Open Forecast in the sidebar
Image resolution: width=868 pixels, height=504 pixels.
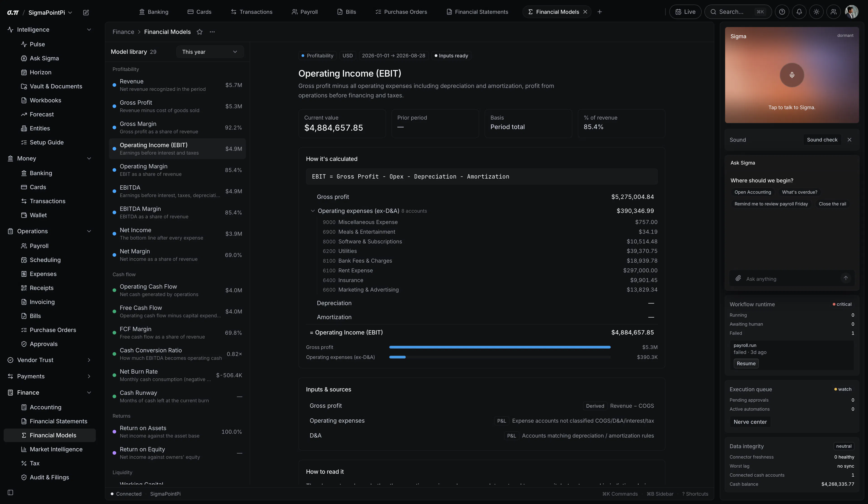tap(50, 114)
